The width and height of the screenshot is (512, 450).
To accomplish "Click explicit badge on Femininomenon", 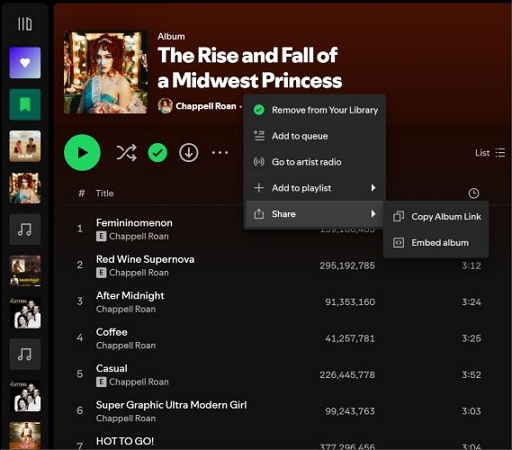I will 101,236.
